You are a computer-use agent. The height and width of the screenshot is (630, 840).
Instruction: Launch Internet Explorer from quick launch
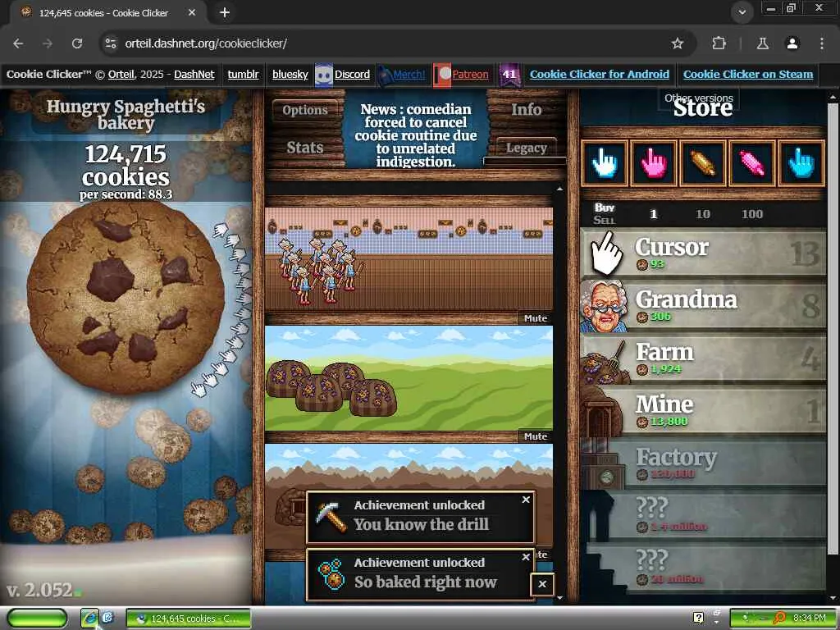click(x=90, y=619)
